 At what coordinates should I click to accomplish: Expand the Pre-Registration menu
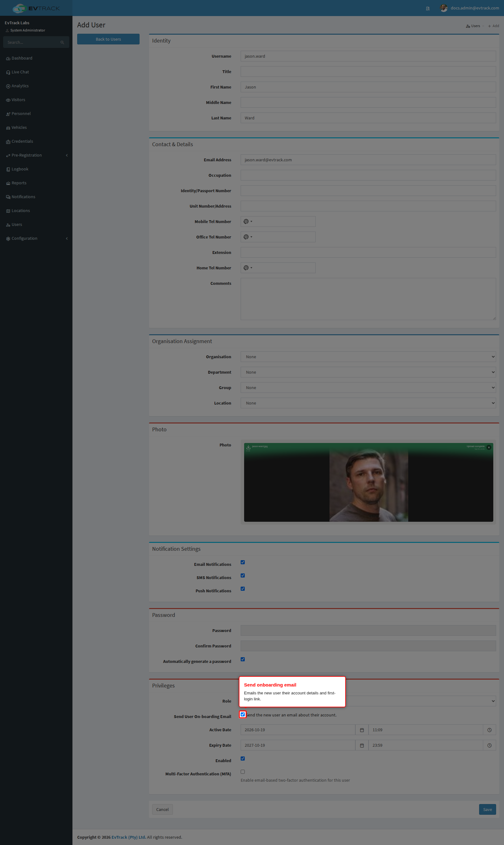(x=36, y=155)
